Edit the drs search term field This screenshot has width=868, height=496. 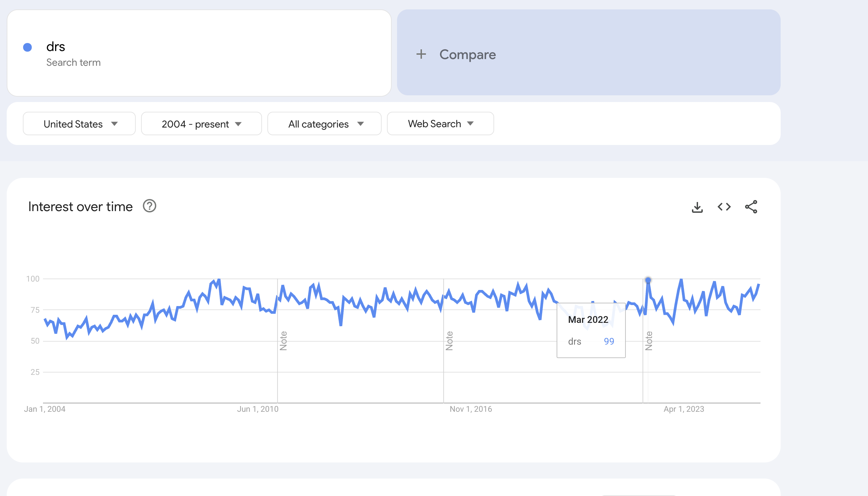pos(199,53)
